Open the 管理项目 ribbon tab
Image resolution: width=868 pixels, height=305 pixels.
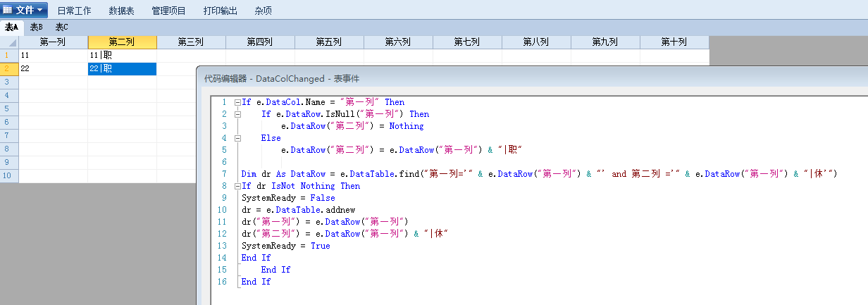coord(169,11)
